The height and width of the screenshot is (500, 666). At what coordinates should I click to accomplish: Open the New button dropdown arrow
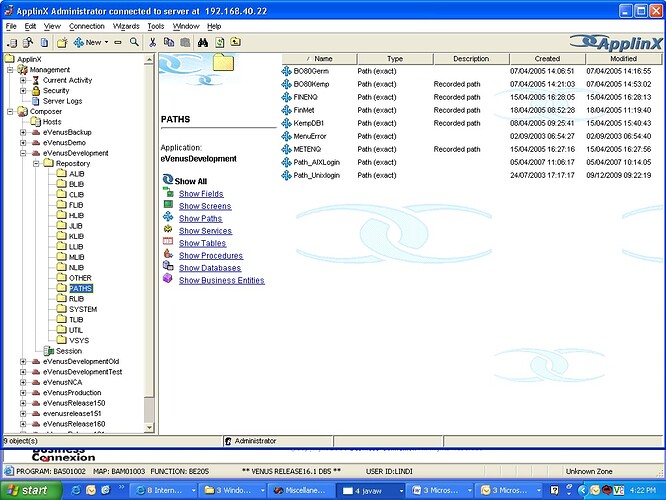coord(107,42)
